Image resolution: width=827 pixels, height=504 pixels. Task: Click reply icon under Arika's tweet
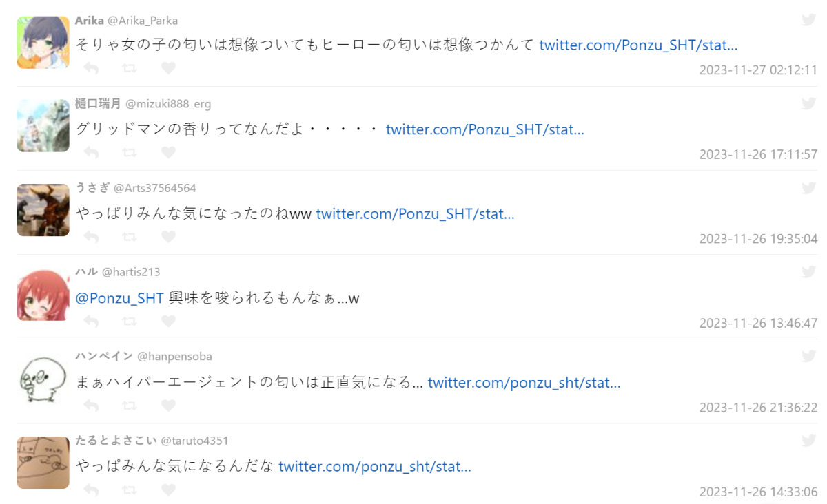point(91,68)
